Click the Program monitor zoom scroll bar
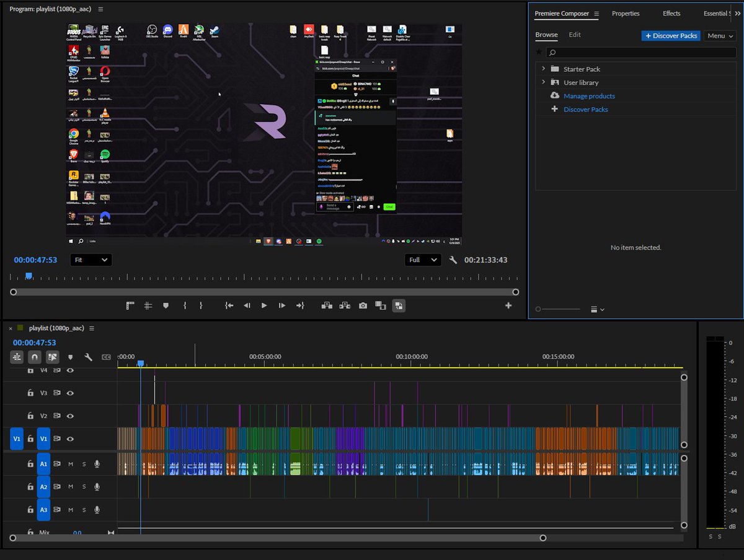The width and height of the screenshot is (744, 560). coord(264,292)
